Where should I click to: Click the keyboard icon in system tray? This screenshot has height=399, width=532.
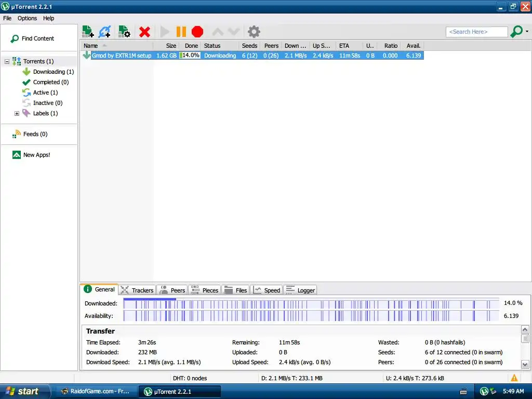tap(463, 392)
